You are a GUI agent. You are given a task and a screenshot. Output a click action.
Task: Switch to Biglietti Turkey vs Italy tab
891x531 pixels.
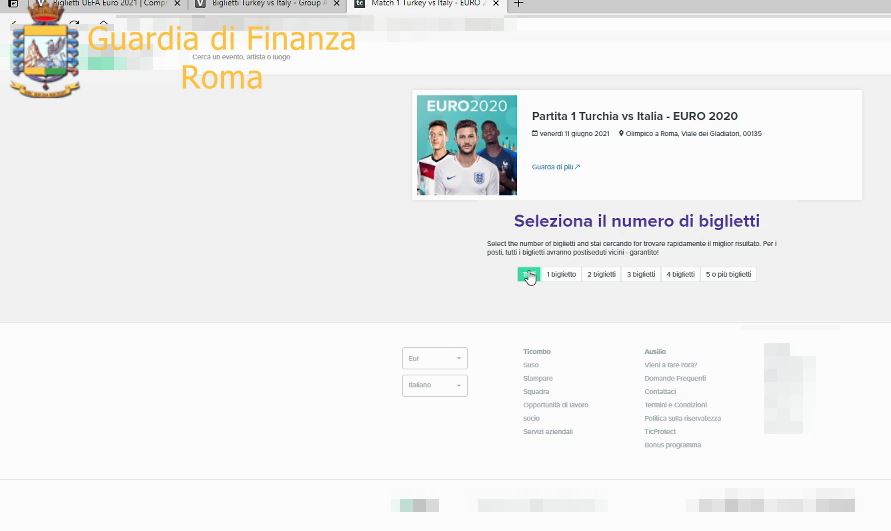coord(268,3)
